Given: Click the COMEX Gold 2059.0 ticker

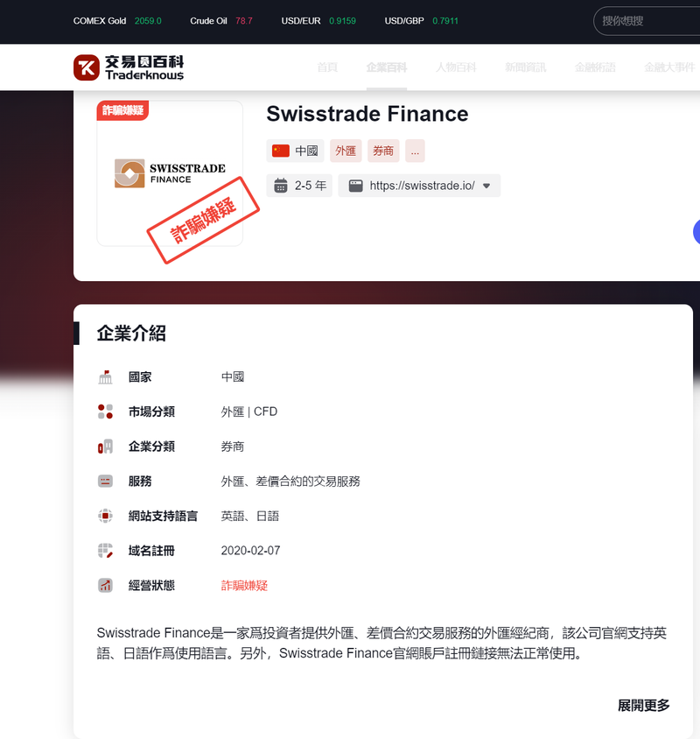Looking at the screenshot, I should click(117, 21).
